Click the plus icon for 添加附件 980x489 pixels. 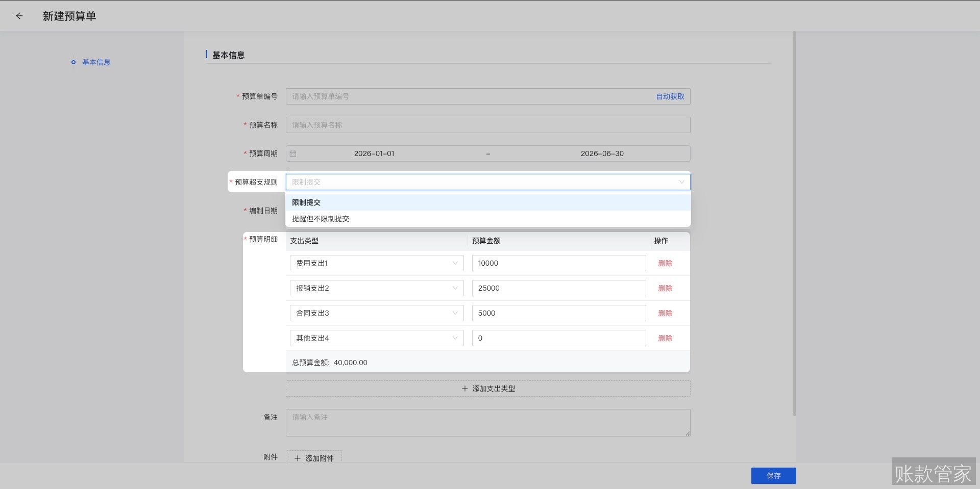coord(298,458)
